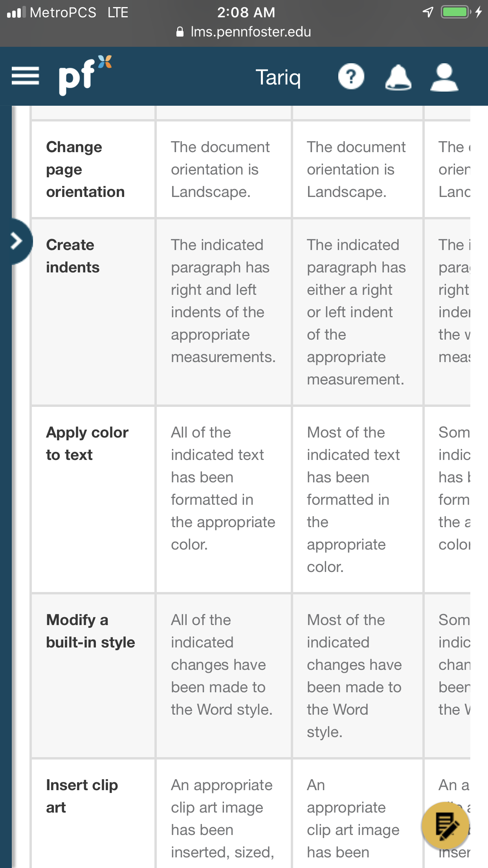
Task: Open the hamburger navigation menu
Action: (25, 76)
